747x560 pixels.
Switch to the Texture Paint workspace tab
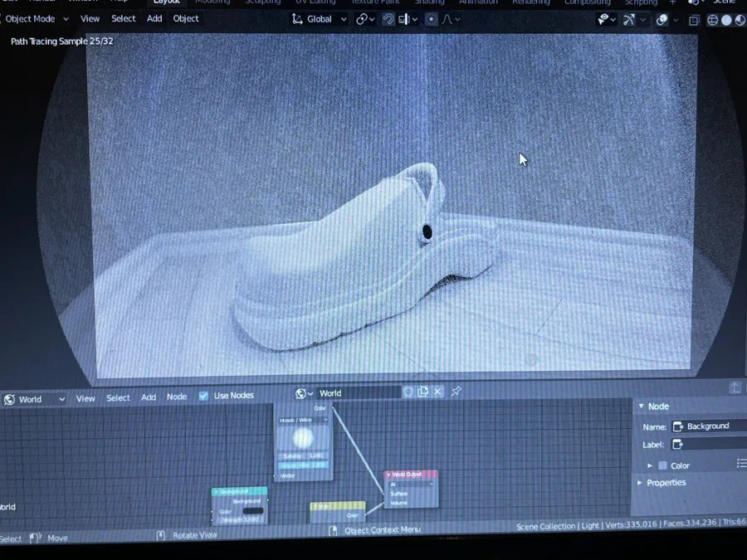[375, 2]
